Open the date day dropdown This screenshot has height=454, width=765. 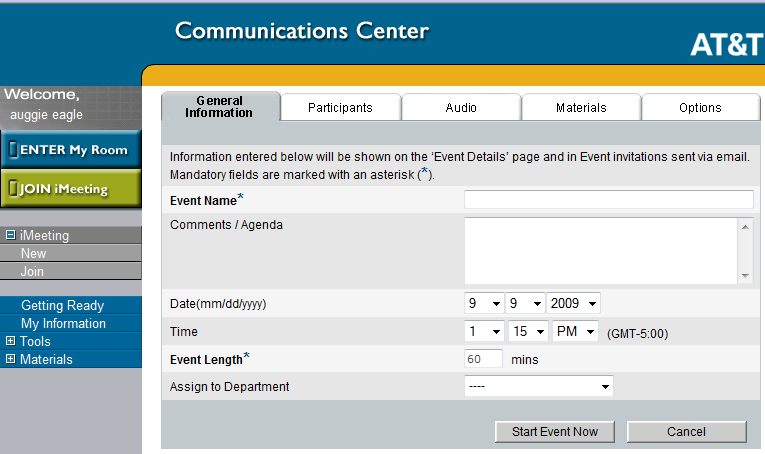pos(525,303)
